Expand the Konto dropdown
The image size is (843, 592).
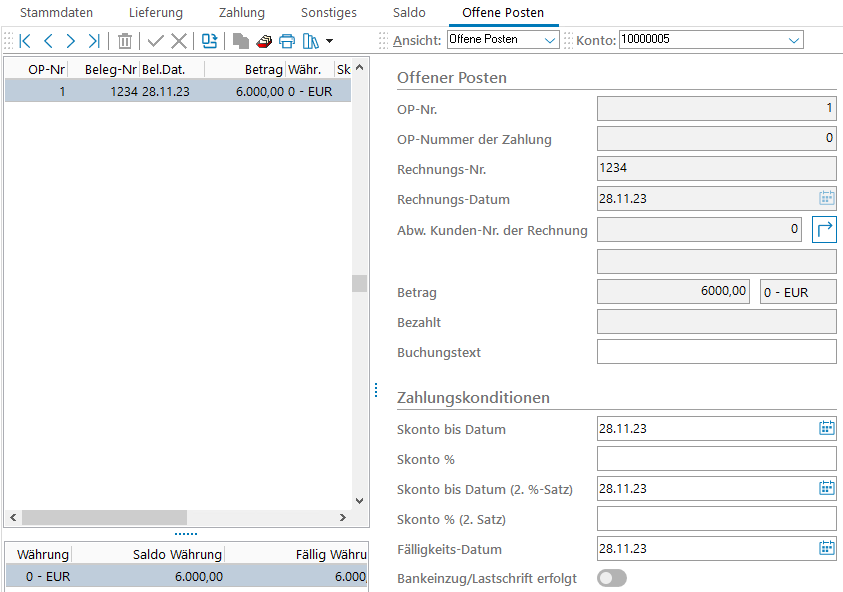[x=711, y=40]
